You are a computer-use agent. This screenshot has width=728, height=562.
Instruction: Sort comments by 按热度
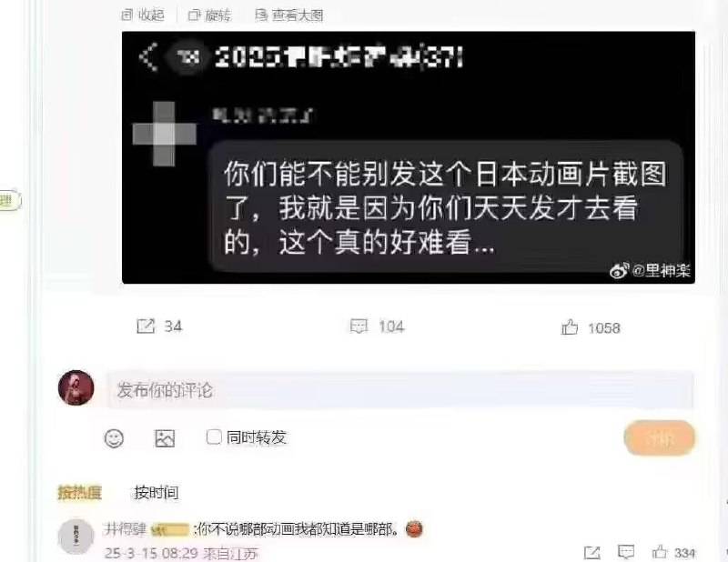80,492
